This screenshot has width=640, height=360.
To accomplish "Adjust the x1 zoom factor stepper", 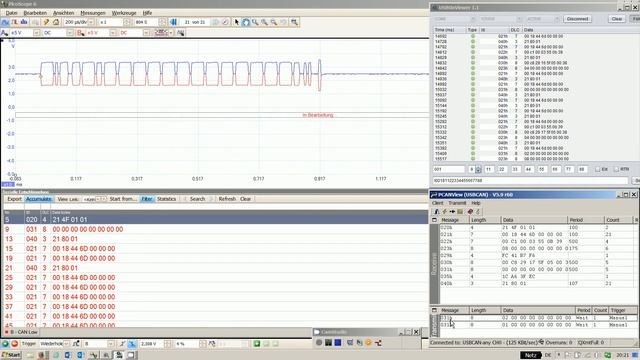I will click(127, 22).
